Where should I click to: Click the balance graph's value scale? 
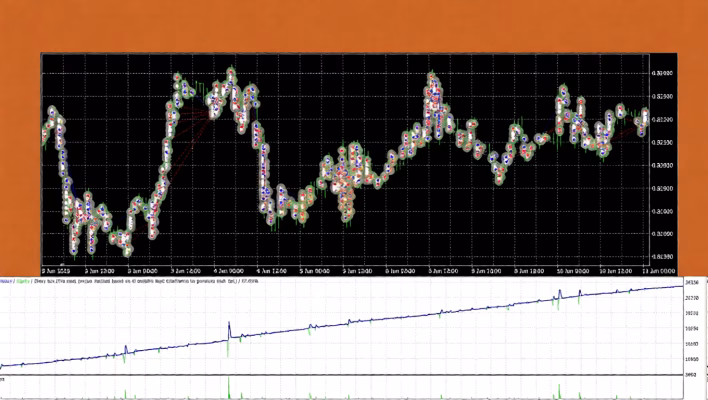pyautogui.click(x=692, y=328)
